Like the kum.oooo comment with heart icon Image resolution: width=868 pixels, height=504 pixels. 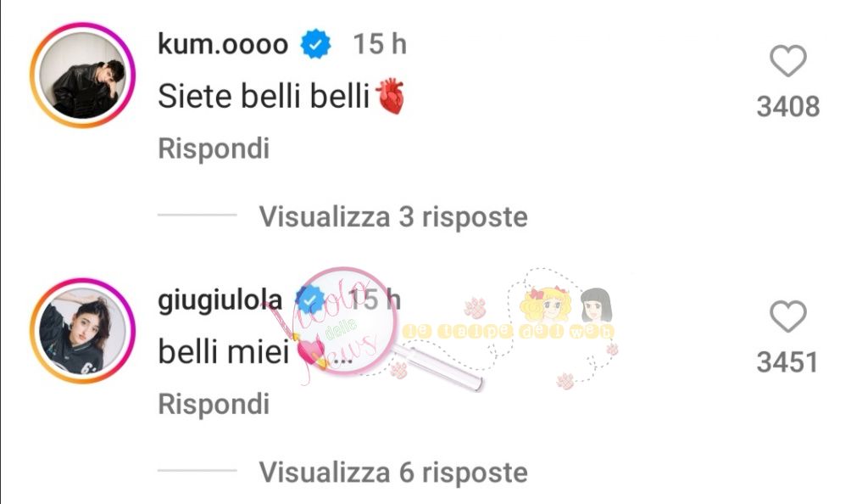(787, 60)
